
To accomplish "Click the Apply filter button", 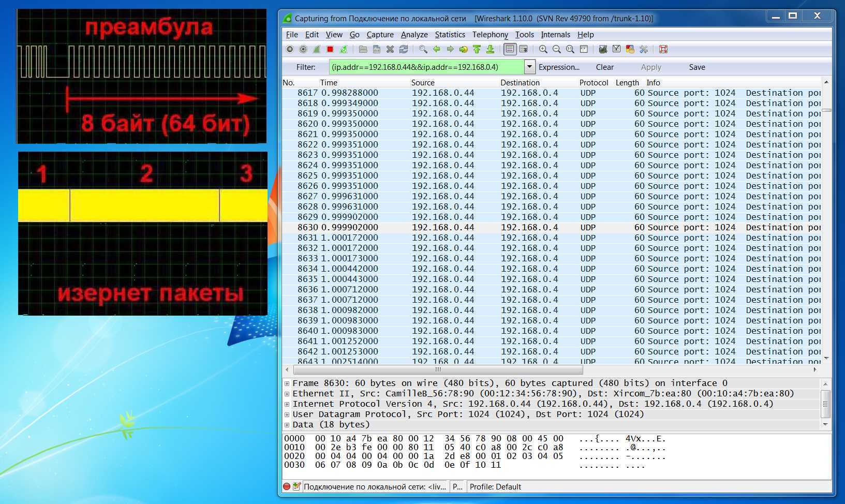I will coord(651,67).
